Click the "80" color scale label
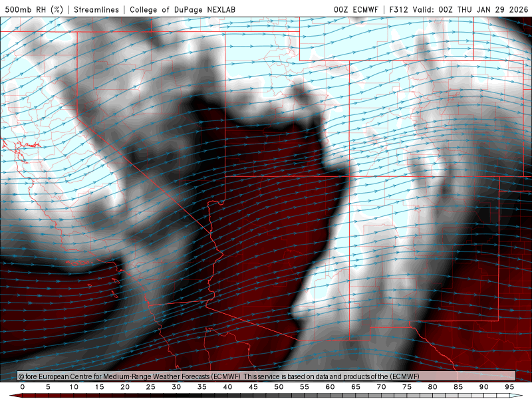 (432, 387)
